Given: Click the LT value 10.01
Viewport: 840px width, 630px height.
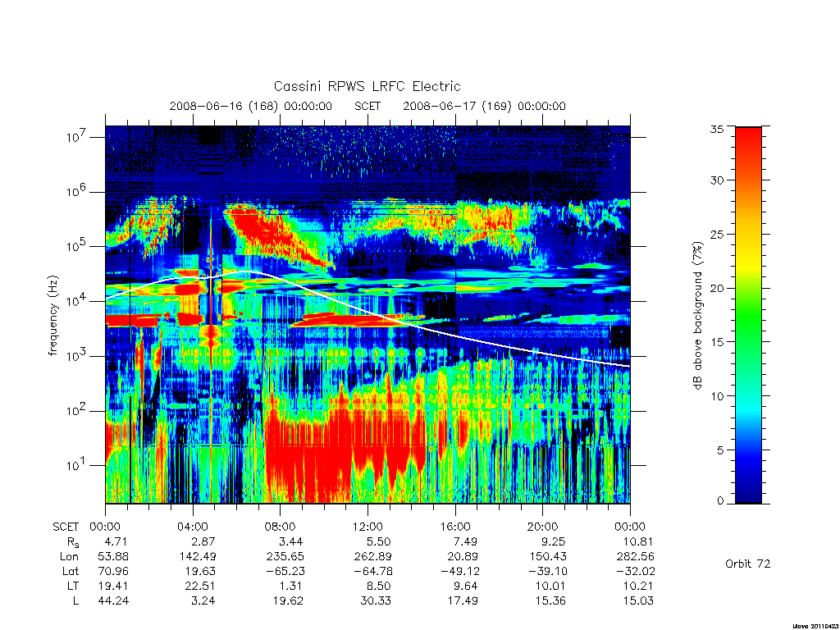Looking at the screenshot, I should [550, 586].
